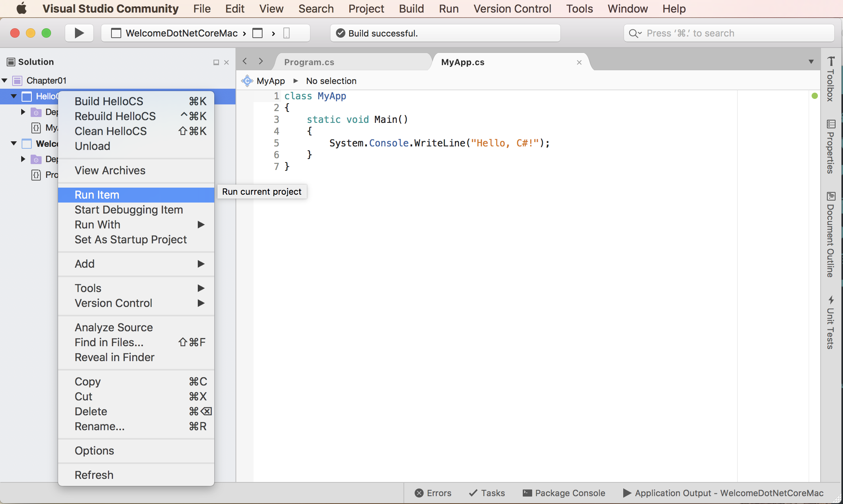Open the Package Console pad
843x504 pixels.
[x=564, y=493]
